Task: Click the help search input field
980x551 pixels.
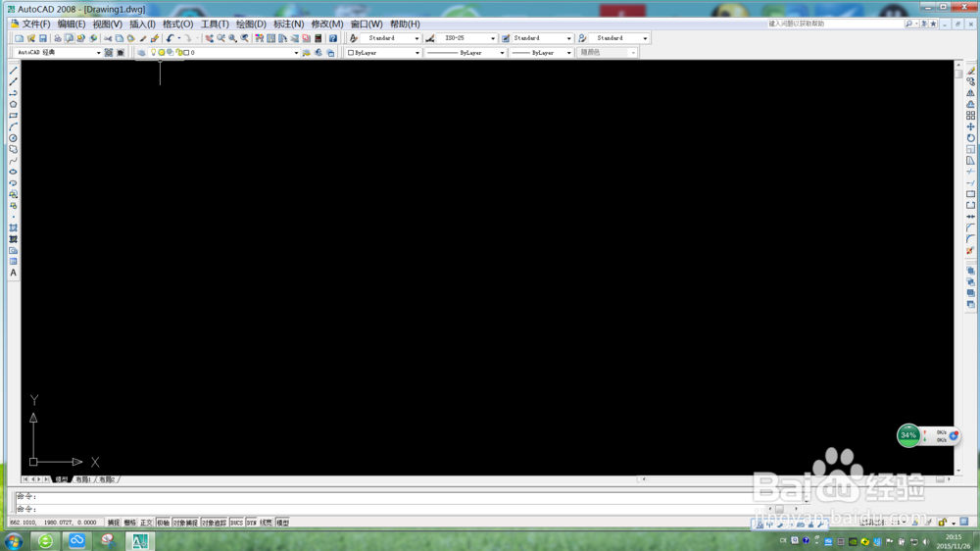Action: coord(835,24)
